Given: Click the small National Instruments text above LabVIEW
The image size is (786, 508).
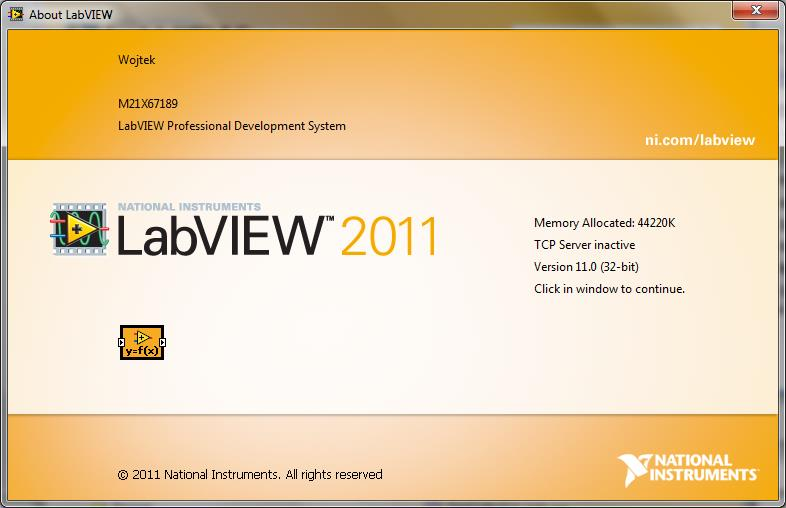Looking at the screenshot, I should (x=189, y=207).
